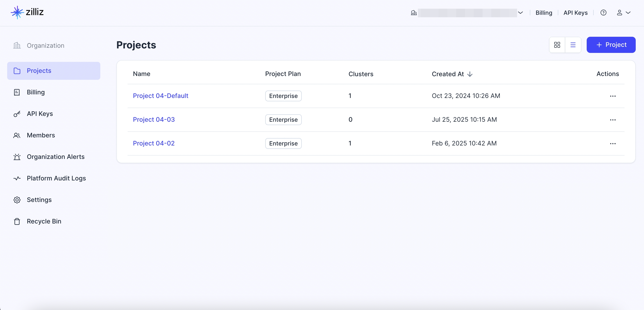Image resolution: width=644 pixels, height=310 pixels.
Task: Click the Zilliz logo
Action: tap(27, 12)
